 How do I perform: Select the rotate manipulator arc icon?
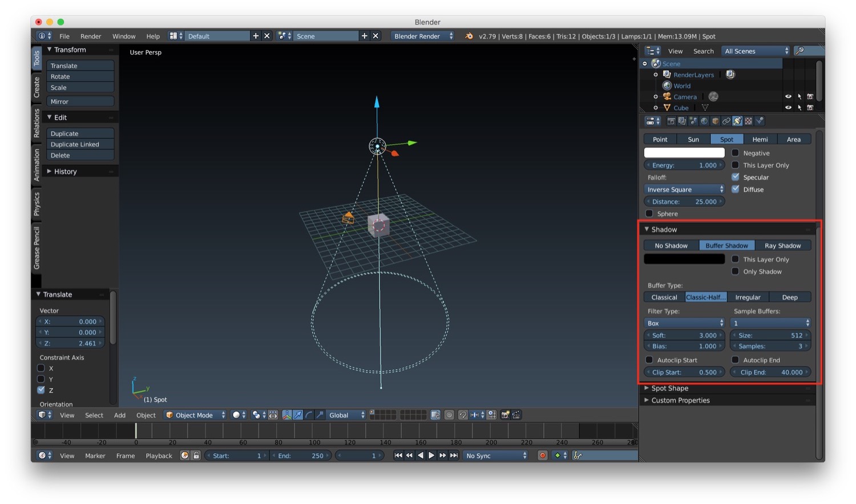pos(309,415)
